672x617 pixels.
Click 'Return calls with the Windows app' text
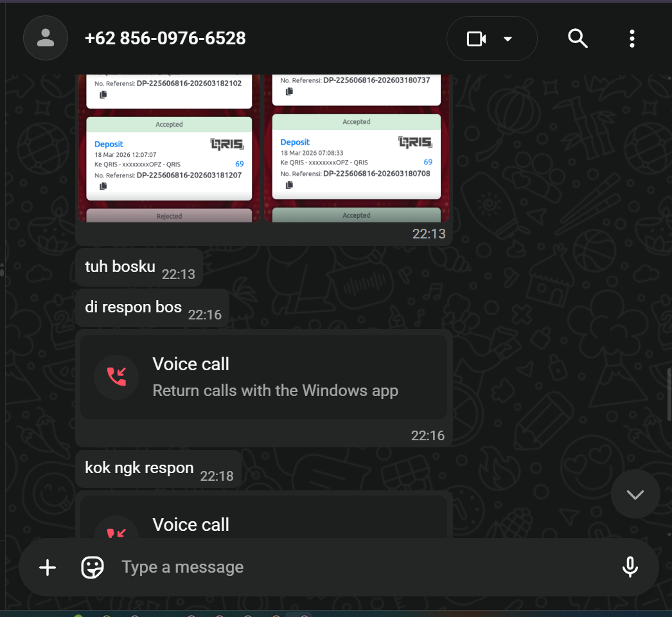coord(275,391)
